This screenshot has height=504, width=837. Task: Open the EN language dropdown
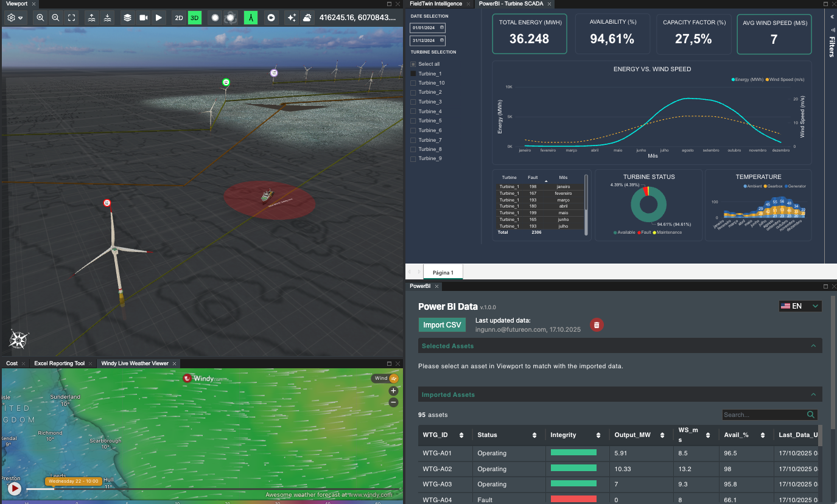point(800,306)
